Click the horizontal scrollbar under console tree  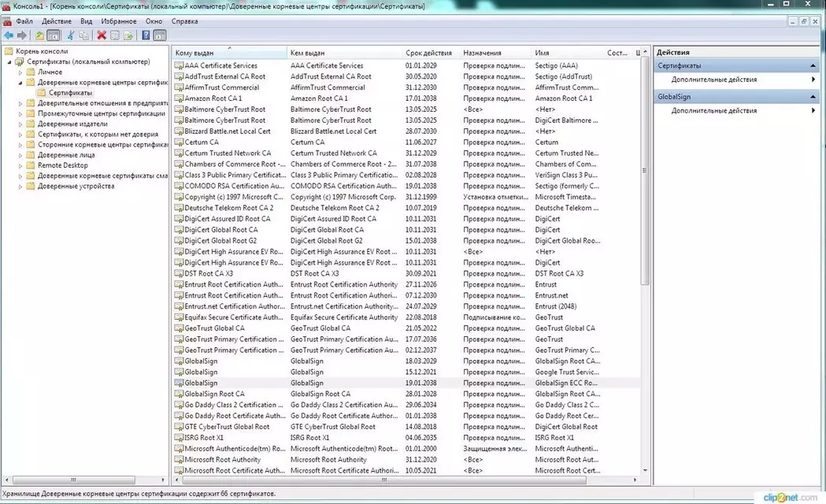pyautogui.click(x=73, y=480)
